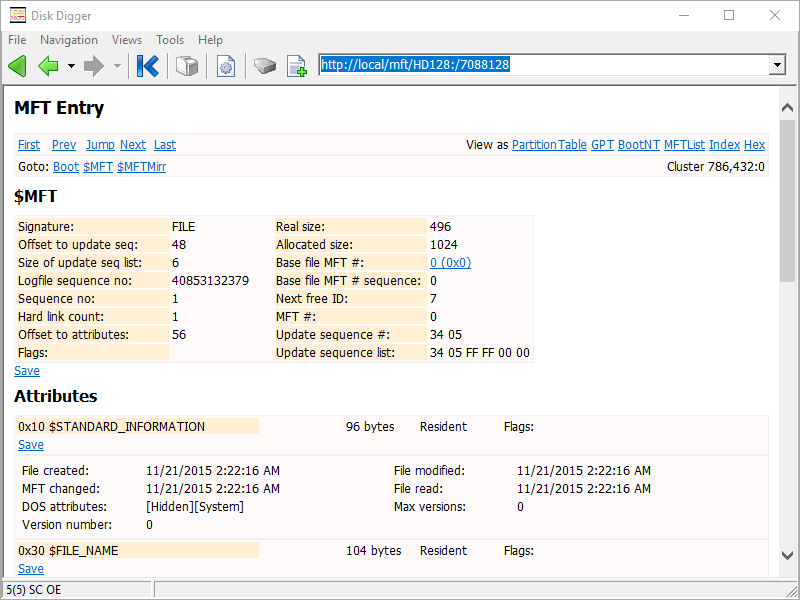Click the green arrow back button

[48, 66]
